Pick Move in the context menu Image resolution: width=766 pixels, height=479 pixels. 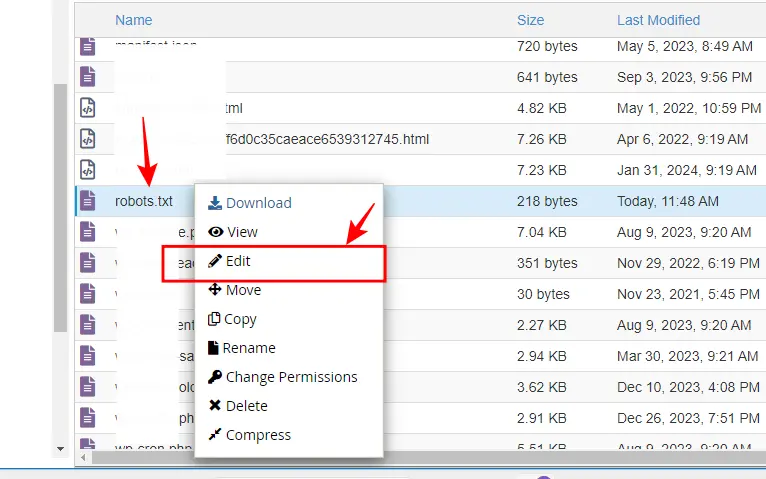pyautogui.click(x=234, y=290)
